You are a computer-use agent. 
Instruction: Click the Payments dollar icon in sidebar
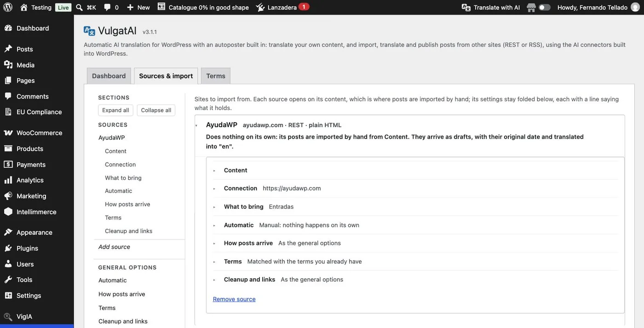click(x=8, y=164)
